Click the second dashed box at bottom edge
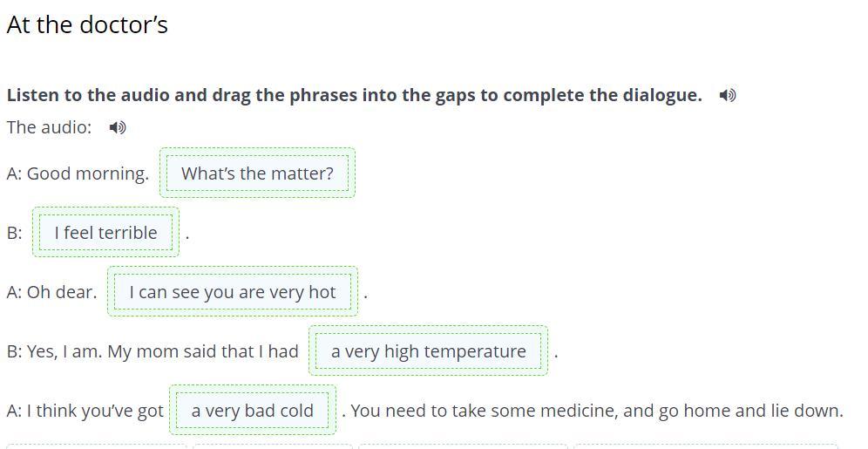The height and width of the screenshot is (449, 868). pyautogui.click(x=272, y=446)
